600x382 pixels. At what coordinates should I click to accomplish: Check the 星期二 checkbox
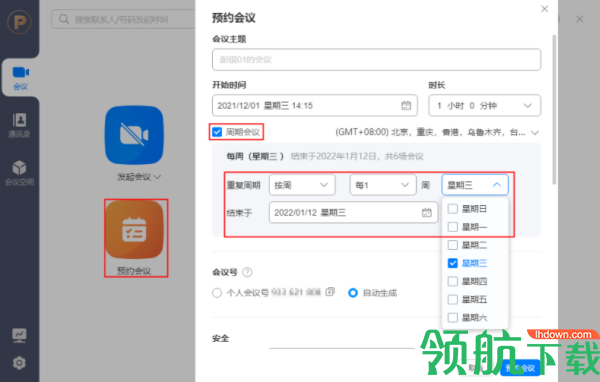pyautogui.click(x=453, y=245)
